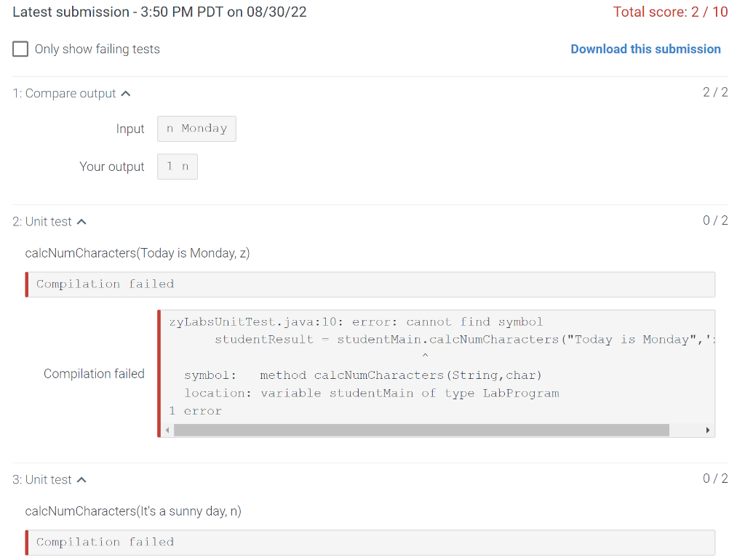Click calcNumCharacters(It's a sunny day, n) text

[133, 511]
